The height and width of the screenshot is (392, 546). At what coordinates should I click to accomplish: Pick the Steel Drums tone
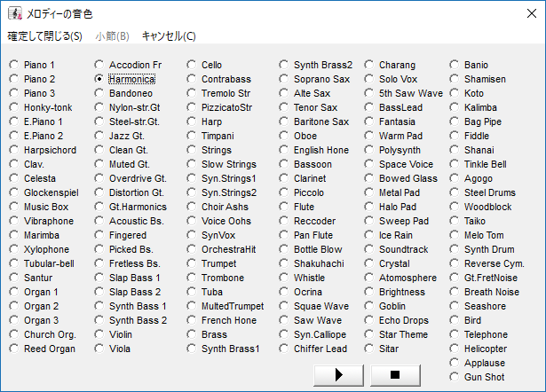pos(455,192)
